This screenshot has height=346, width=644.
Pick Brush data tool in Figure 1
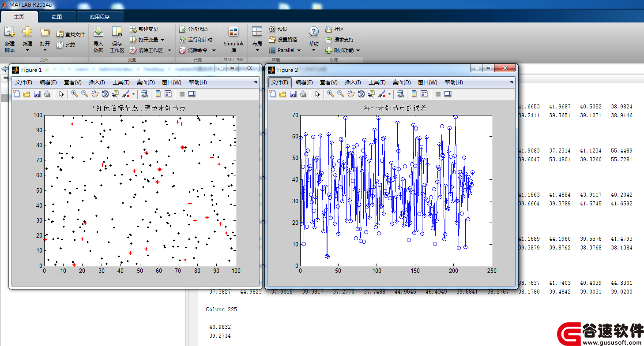pos(126,94)
